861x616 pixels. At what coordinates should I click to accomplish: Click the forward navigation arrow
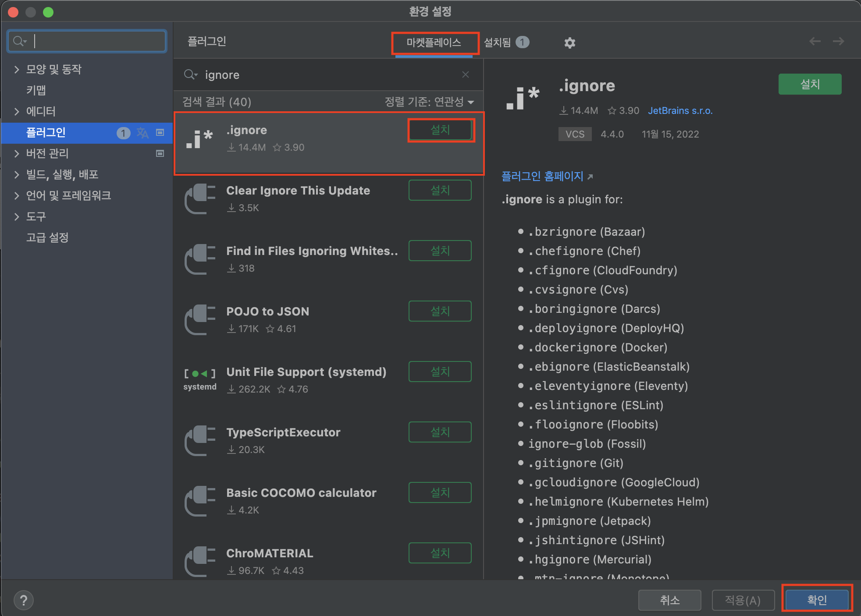[x=838, y=41]
